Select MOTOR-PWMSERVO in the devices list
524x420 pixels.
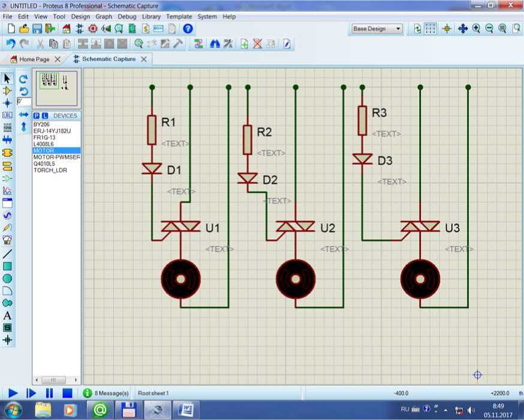(x=56, y=157)
